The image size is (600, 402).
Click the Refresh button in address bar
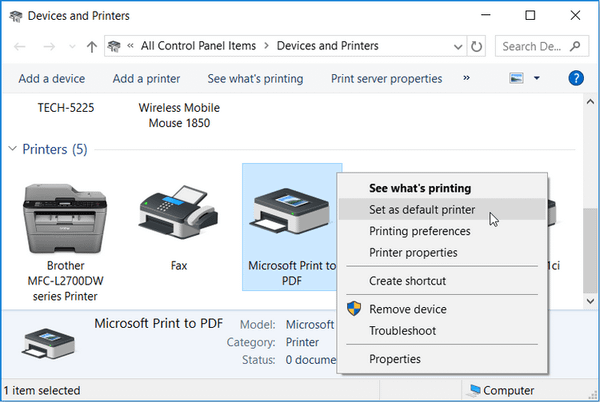(476, 46)
